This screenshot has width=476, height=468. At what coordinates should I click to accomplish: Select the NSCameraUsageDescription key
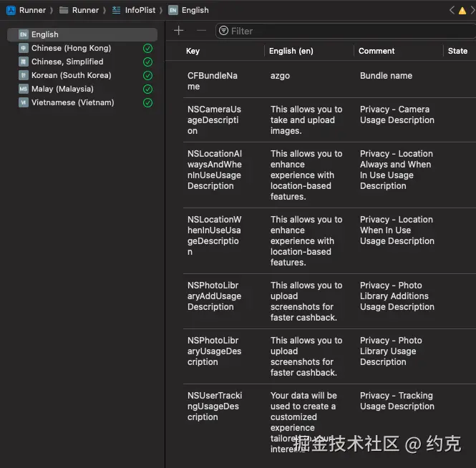214,120
